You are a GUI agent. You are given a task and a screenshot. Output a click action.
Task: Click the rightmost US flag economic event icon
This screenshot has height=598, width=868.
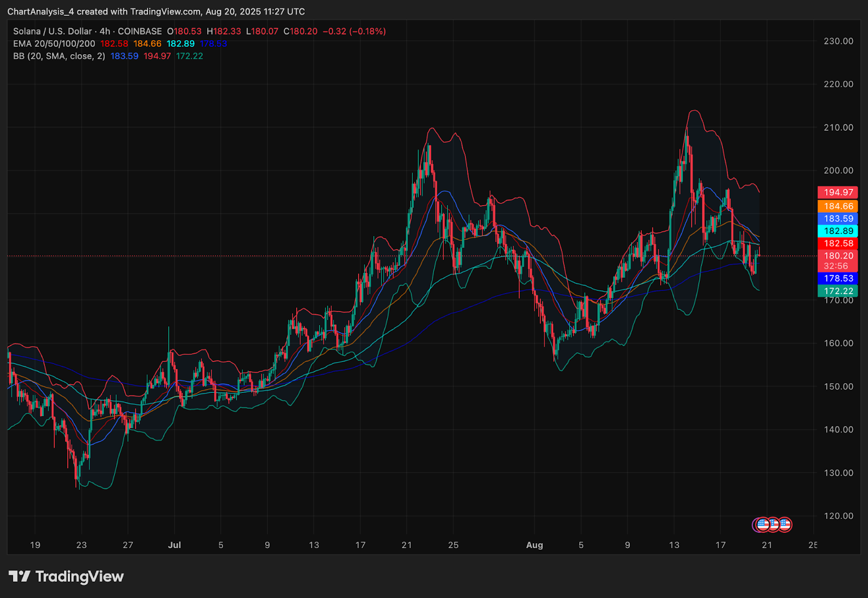coord(785,525)
